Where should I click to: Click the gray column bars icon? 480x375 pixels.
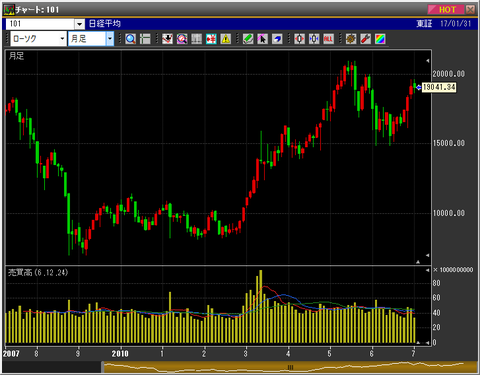click(x=196, y=39)
